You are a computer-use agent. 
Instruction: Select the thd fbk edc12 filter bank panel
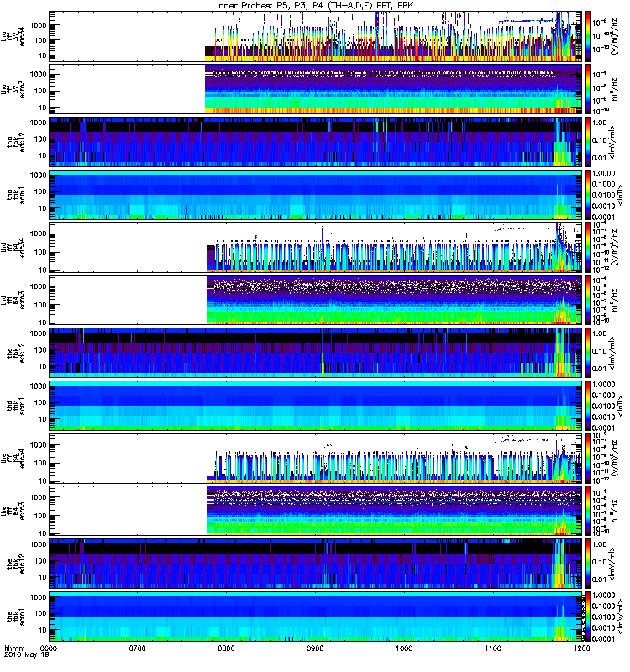point(316,353)
